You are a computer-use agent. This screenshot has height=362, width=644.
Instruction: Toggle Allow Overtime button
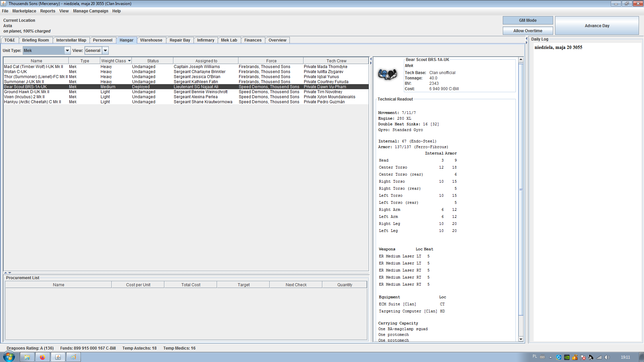[527, 31]
